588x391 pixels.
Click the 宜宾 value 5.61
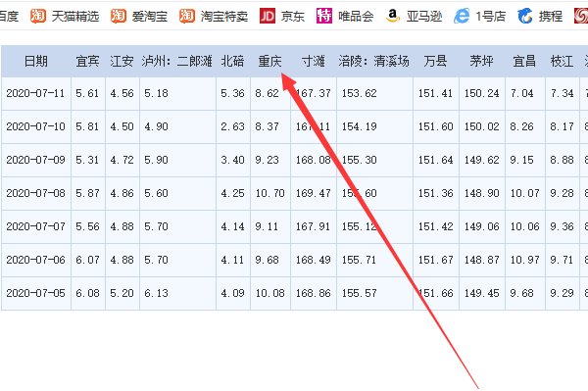point(87,93)
